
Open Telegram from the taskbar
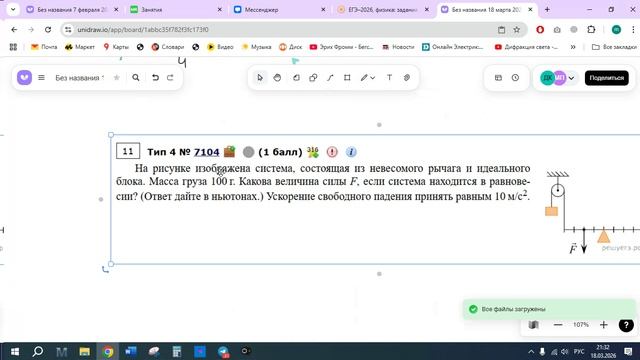point(223,351)
